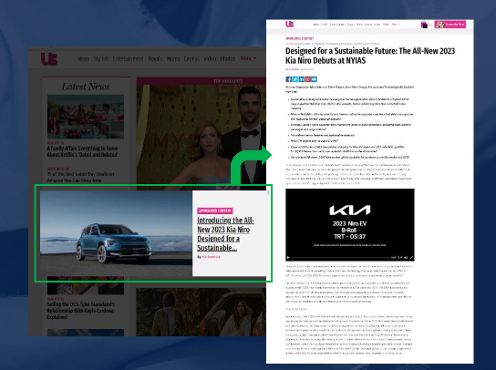
Task: Open the Family Affair story thumbnail
Action: (85, 117)
